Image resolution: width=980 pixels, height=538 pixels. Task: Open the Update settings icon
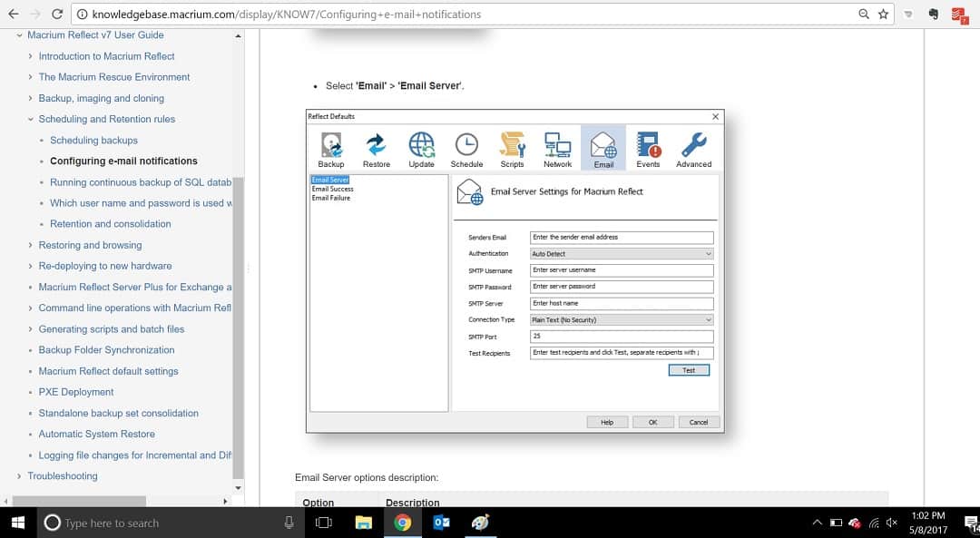pos(421,150)
